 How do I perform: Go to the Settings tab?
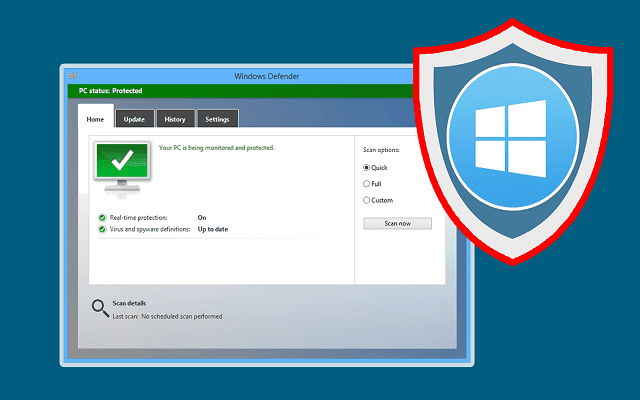tap(218, 119)
